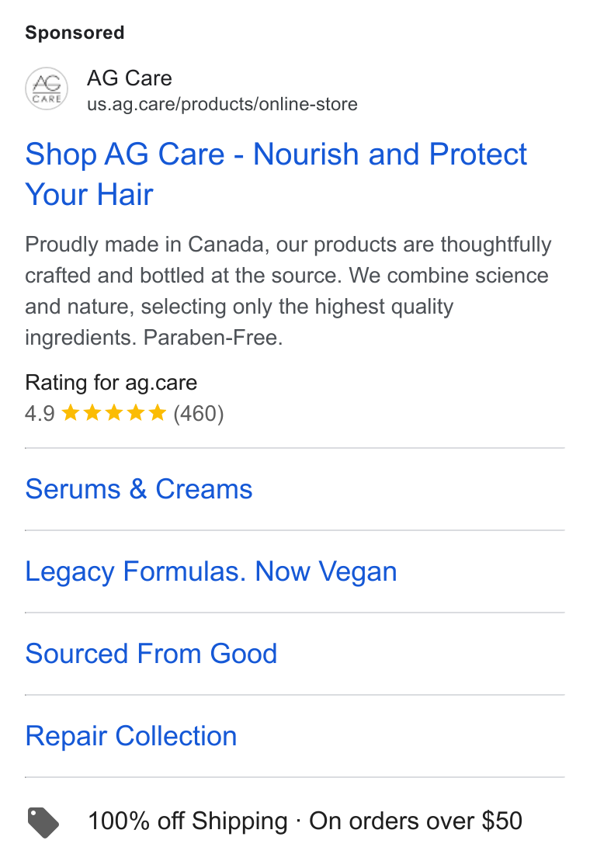This screenshot has height=868, width=590.
Task: Click the Proudly made in Canada description
Action: 288,290
